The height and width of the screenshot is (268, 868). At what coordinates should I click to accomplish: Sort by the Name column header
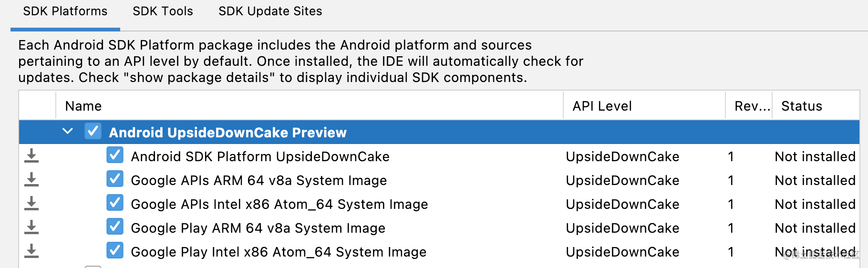[x=310, y=106]
